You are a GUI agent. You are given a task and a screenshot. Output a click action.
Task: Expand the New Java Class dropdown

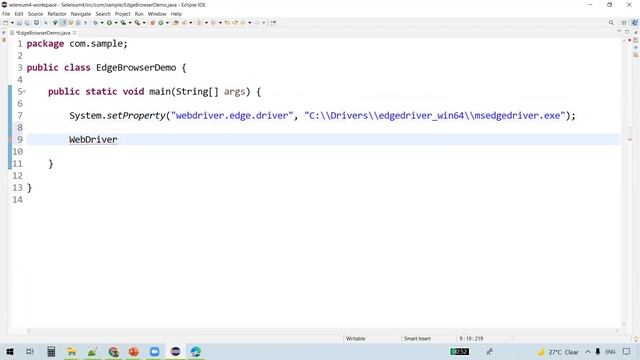[x=167, y=23]
